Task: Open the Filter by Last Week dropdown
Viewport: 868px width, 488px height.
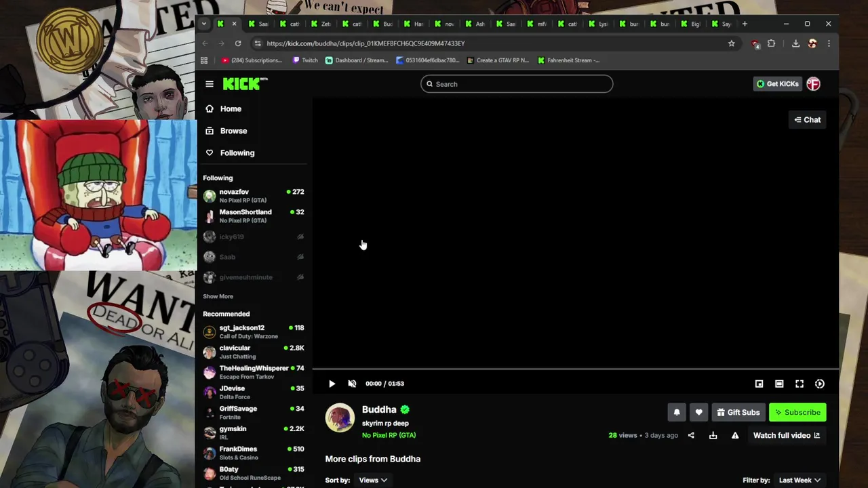Action: click(x=800, y=480)
